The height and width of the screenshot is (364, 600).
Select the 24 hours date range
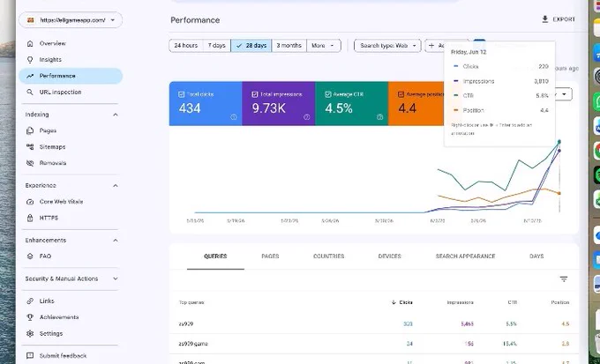[x=186, y=46]
